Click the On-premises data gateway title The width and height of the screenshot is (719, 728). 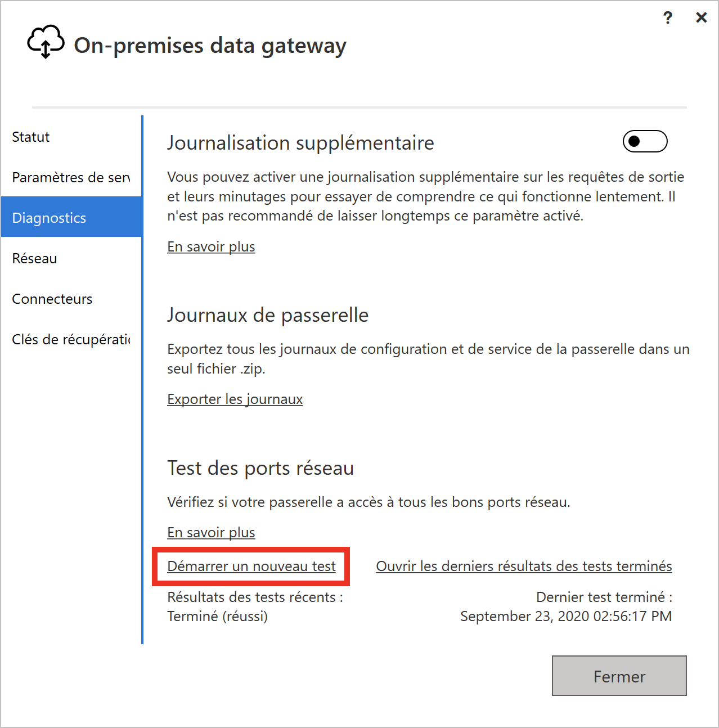click(210, 46)
